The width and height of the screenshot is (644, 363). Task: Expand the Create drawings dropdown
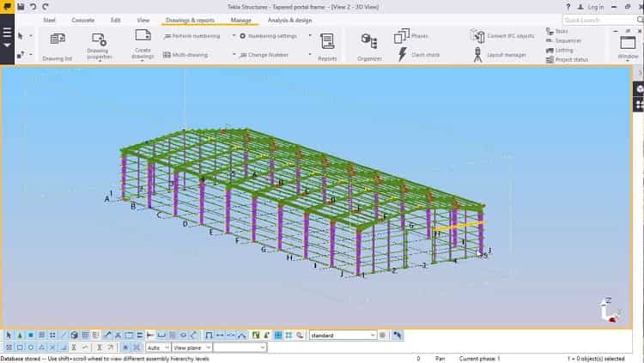(143, 60)
